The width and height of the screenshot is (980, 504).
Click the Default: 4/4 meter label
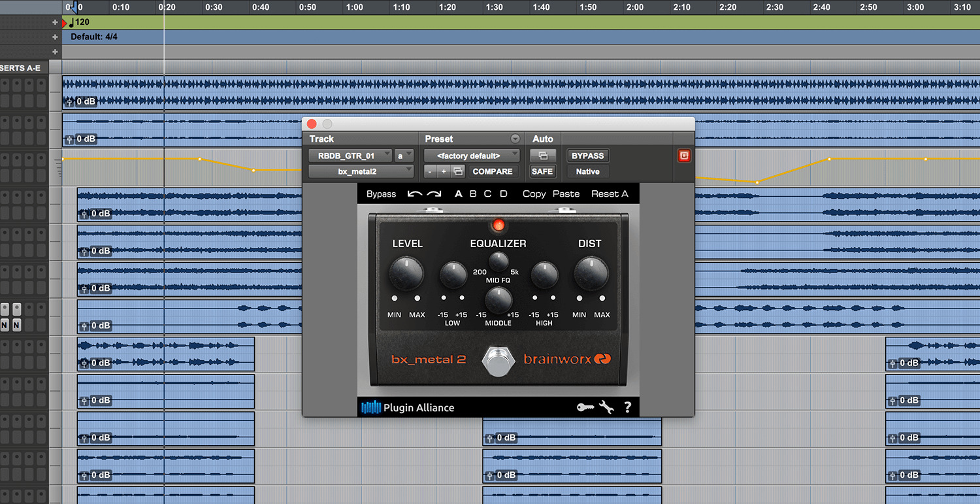[94, 37]
